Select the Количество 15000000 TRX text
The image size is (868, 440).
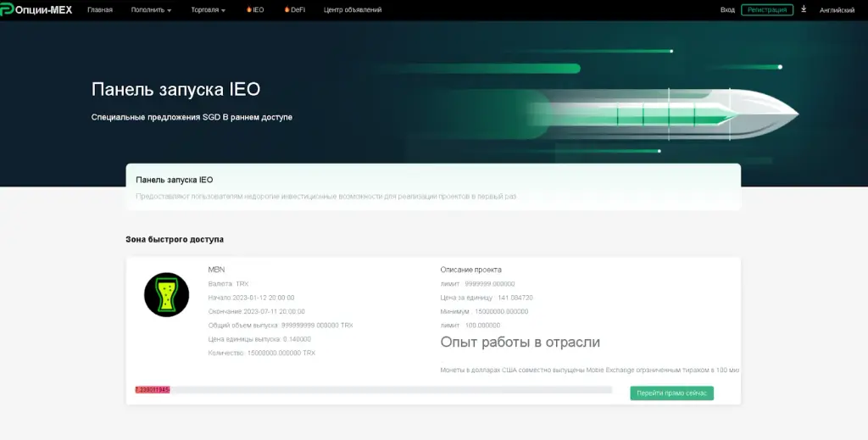coord(262,354)
